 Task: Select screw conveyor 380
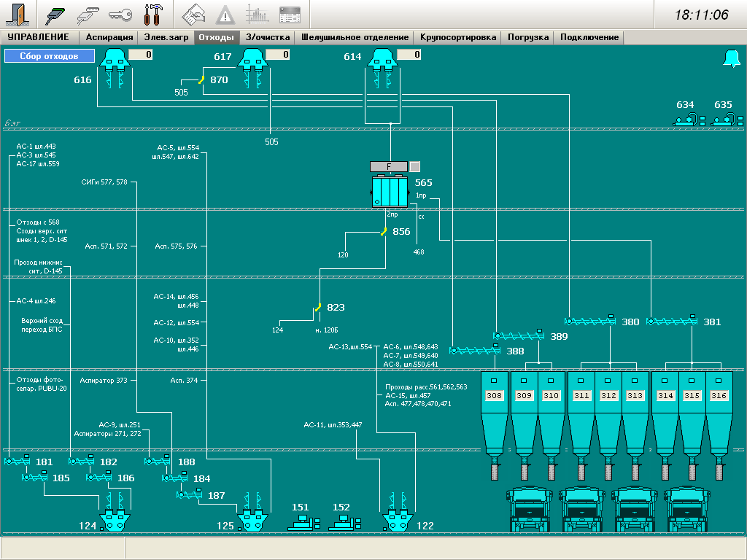pos(590,321)
